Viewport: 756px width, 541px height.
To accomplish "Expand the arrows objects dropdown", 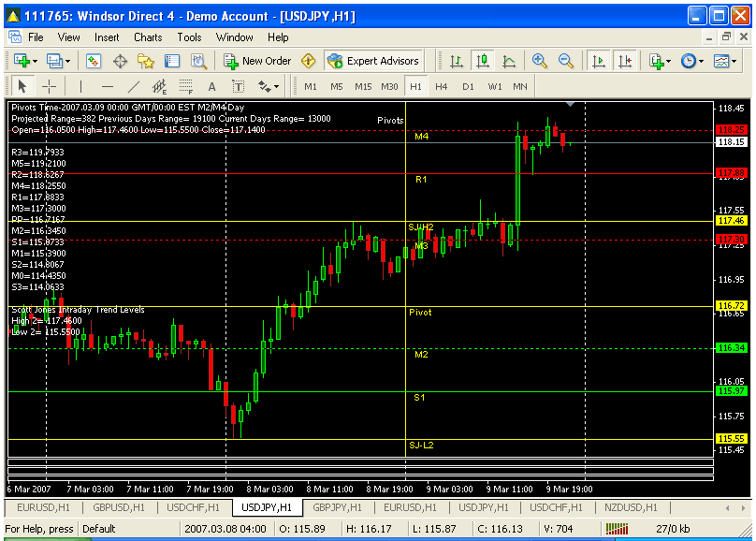I will coord(268,87).
